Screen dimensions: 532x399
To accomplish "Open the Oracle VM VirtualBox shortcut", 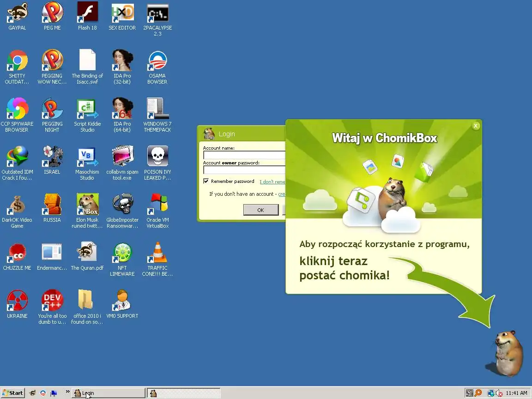I will (157, 211).
